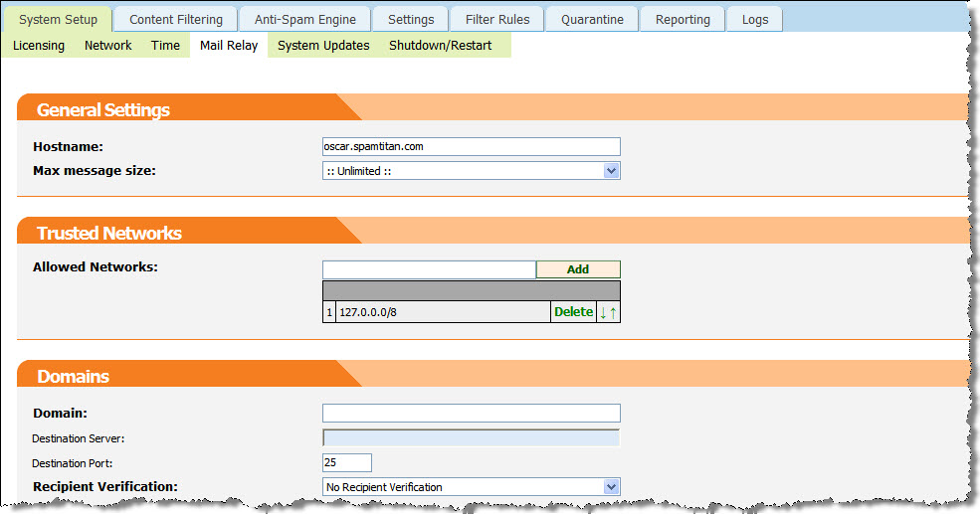Open the Reporting tab
The width and height of the screenshot is (980, 514).
[683, 19]
